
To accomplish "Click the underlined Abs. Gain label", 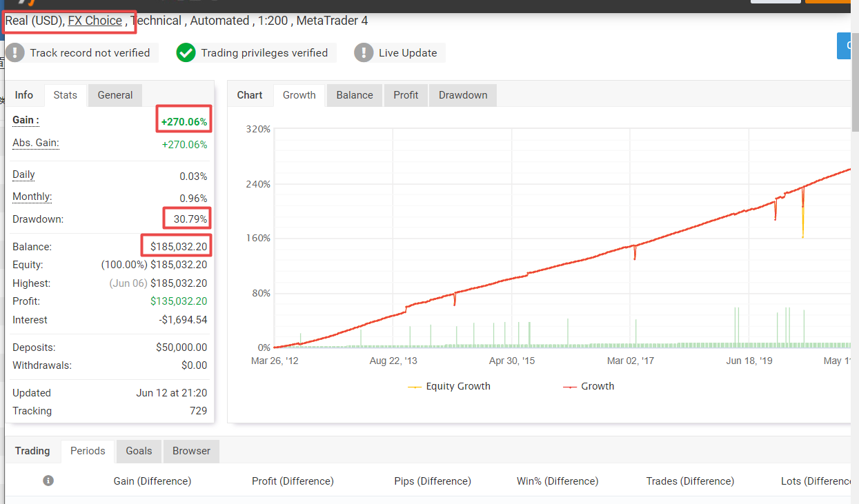I will [x=36, y=143].
